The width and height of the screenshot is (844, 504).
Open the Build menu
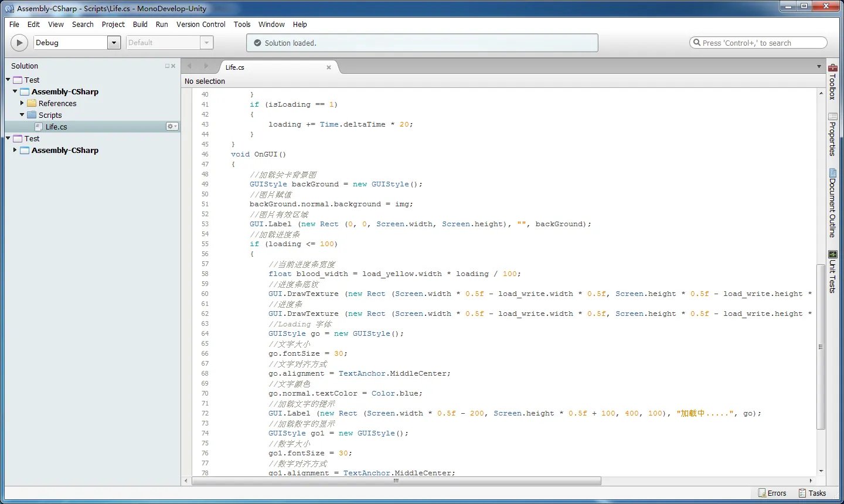[140, 25]
